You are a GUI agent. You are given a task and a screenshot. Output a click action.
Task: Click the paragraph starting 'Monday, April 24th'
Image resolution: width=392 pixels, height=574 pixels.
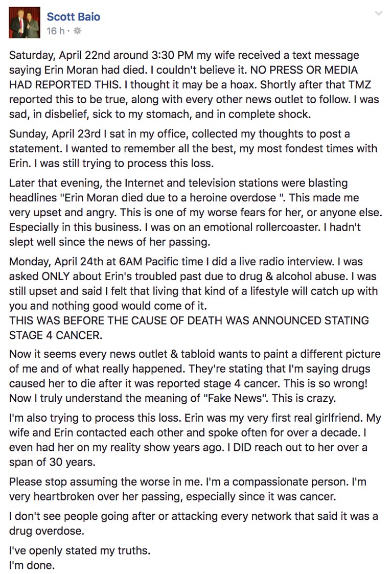point(193,284)
